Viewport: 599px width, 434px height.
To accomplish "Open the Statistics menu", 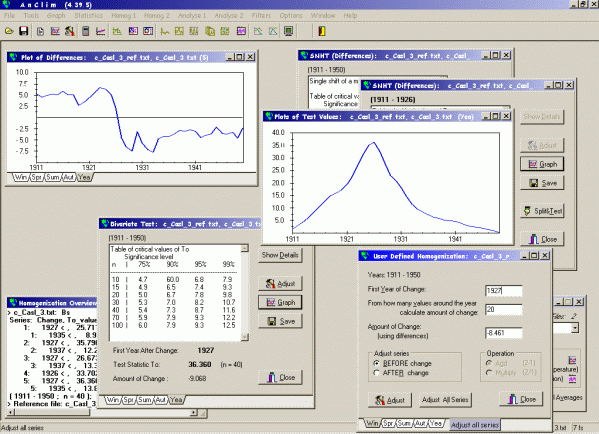I will point(88,16).
